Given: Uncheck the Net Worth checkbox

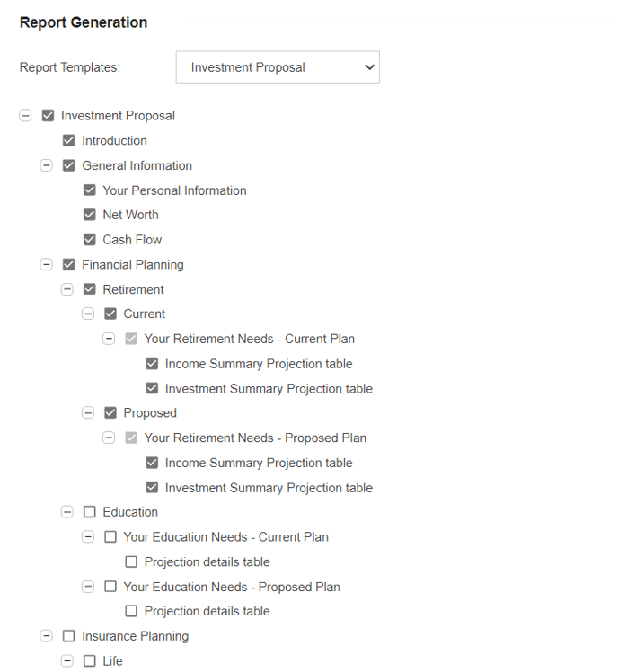Looking at the screenshot, I should [90, 215].
